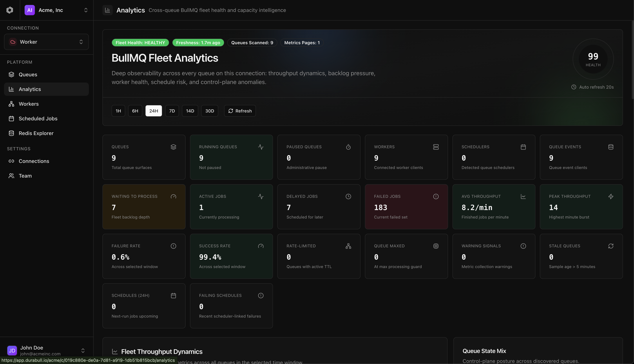Open the Redis Explorer panel
634x364 pixels.
[x=36, y=133]
